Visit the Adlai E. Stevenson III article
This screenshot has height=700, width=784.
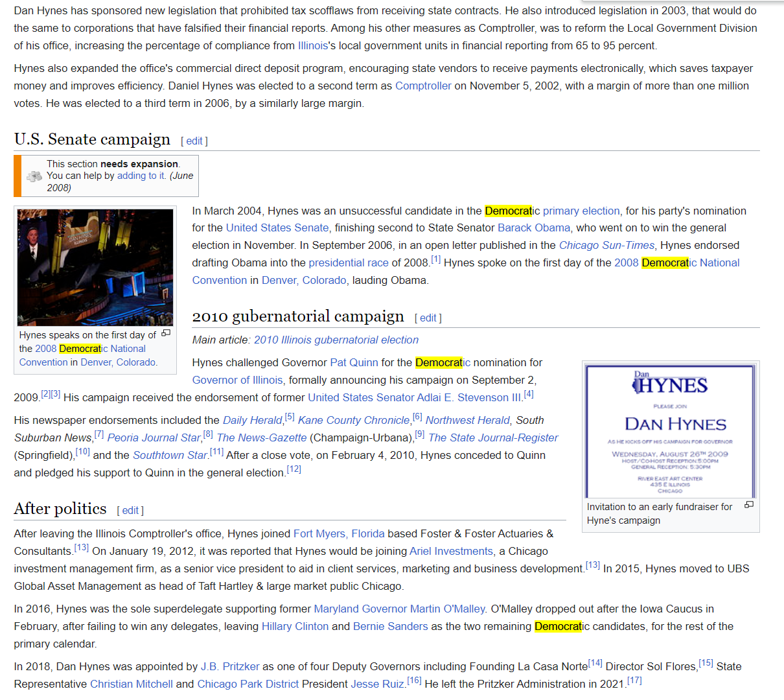point(469,397)
